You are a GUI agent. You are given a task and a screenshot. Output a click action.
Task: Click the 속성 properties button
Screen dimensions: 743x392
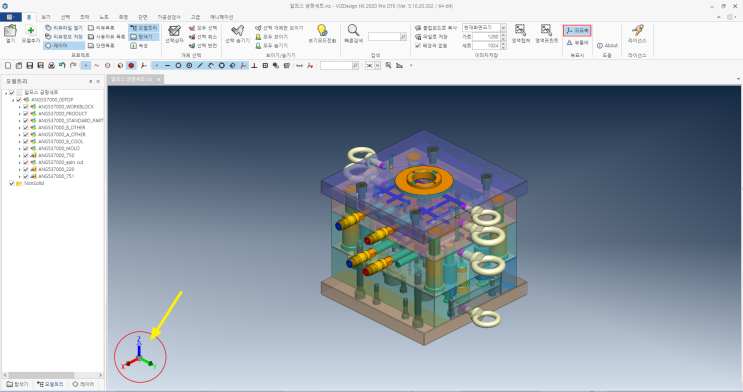[x=139, y=46]
